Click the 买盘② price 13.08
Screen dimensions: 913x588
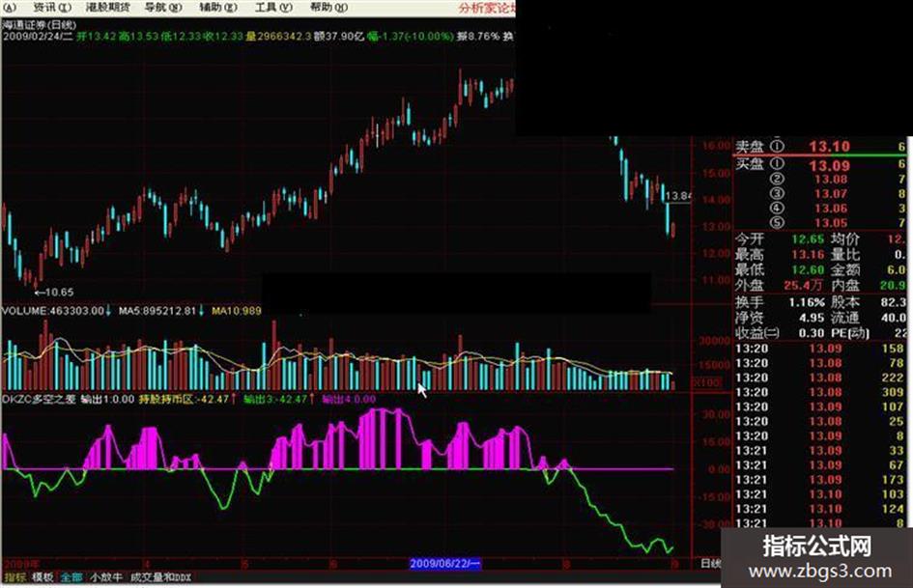tap(830, 180)
